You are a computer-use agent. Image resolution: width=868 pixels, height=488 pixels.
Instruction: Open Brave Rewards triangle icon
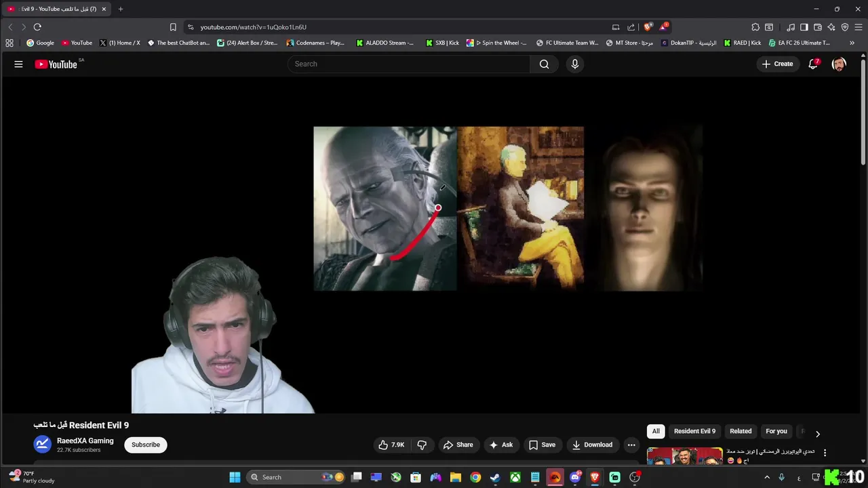click(x=664, y=27)
